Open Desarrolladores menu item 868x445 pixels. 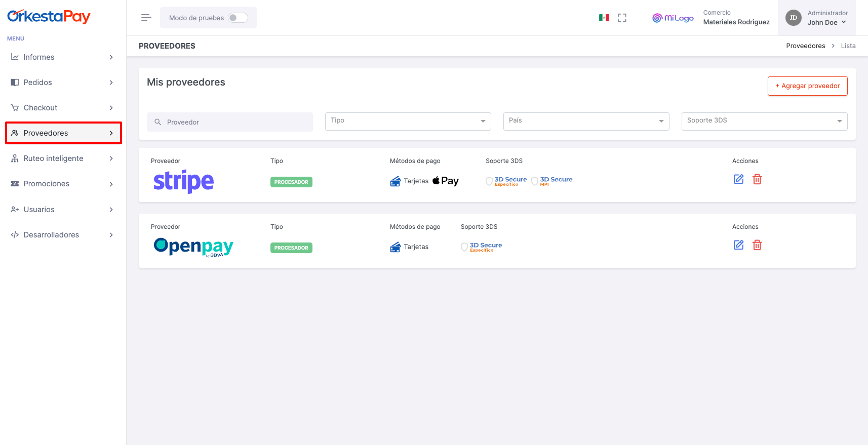(x=63, y=235)
